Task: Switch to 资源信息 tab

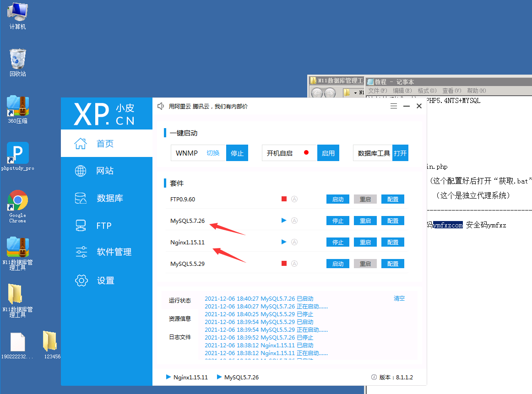Action: pos(179,319)
